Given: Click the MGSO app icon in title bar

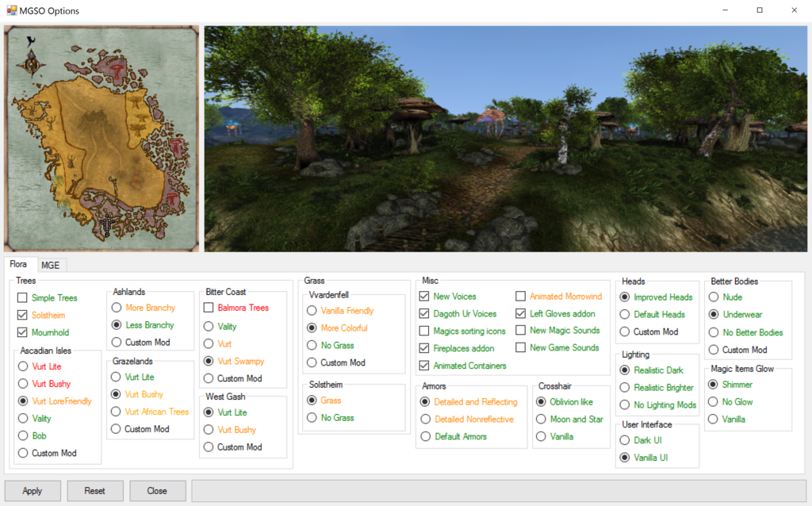Looking at the screenshot, I should tap(12, 11).
